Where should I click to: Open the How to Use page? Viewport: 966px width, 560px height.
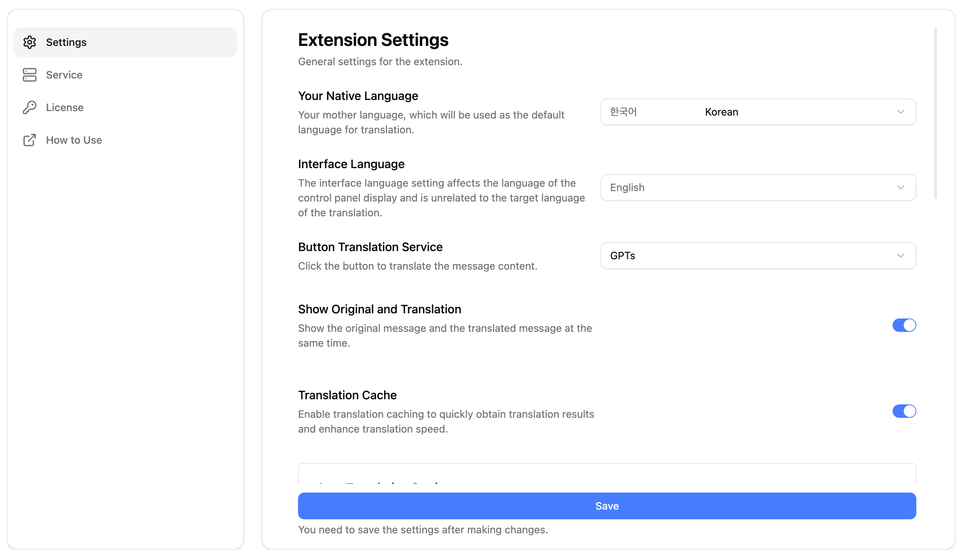tap(74, 140)
